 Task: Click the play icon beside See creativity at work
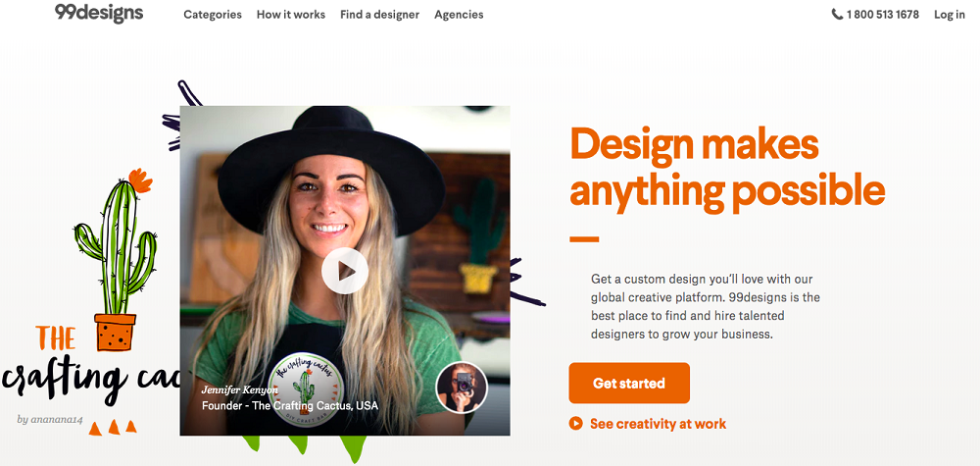tap(575, 424)
